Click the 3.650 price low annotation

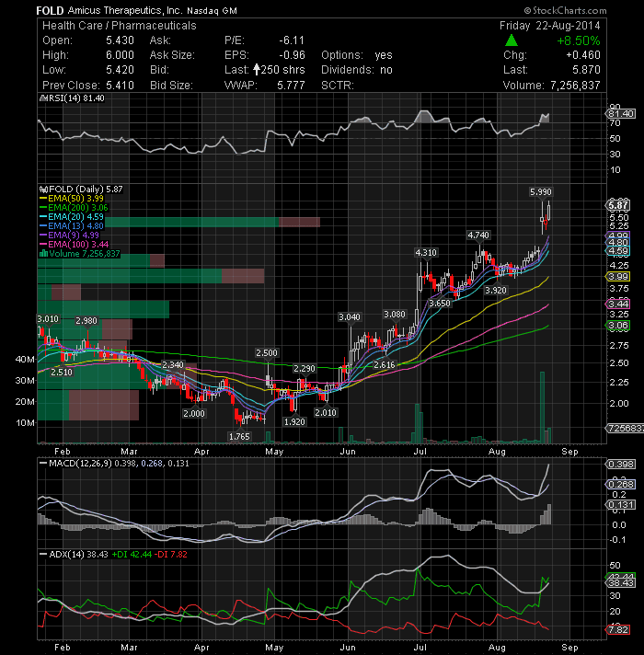tap(440, 304)
